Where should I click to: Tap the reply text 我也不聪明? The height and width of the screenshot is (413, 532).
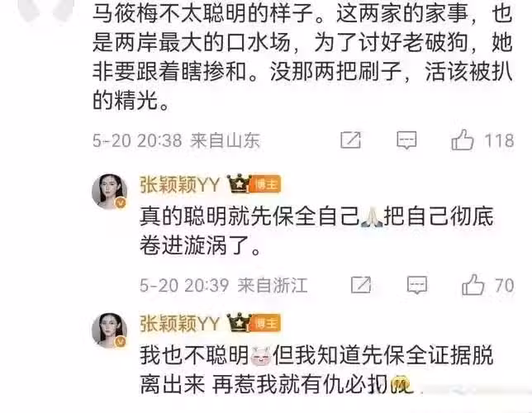[x=195, y=356]
